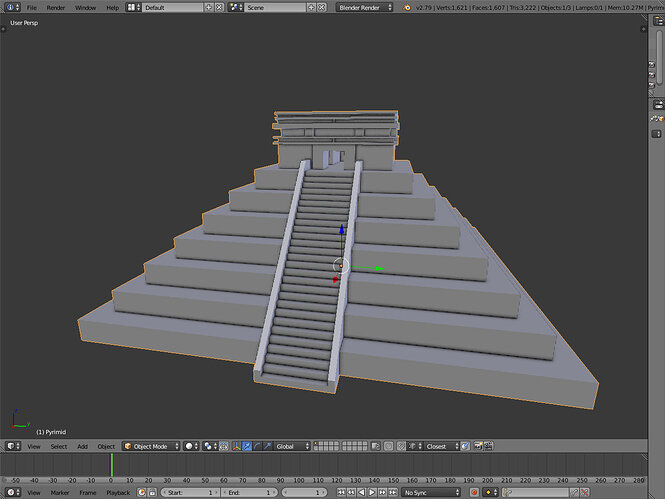Open the 3D View editor type selector

coord(13,446)
